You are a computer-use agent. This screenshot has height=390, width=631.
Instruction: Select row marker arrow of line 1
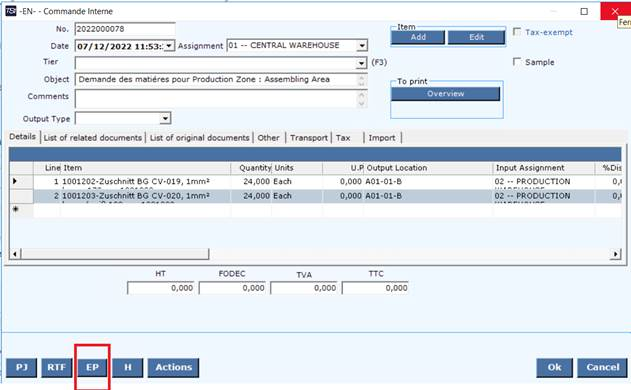pyautogui.click(x=15, y=182)
